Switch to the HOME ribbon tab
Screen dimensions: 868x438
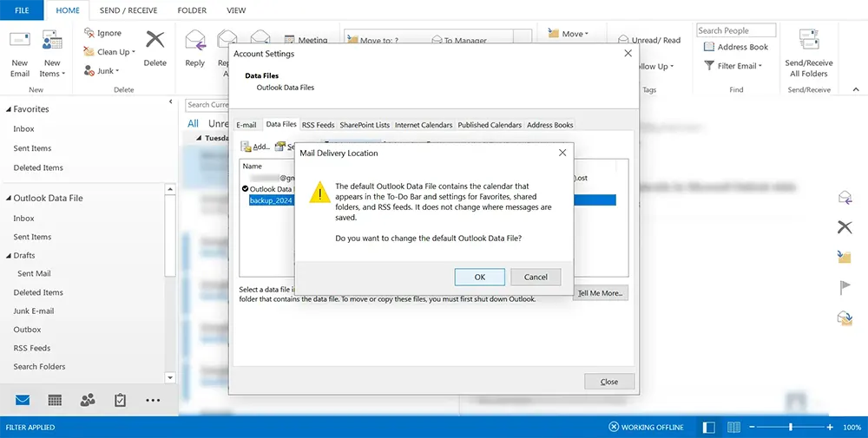click(x=68, y=10)
